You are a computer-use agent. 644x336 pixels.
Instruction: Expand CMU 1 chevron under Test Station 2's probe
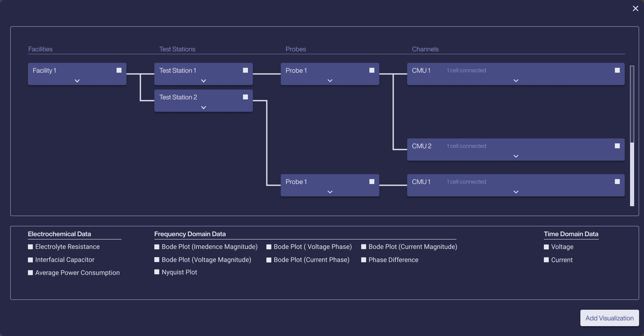(x=516, y=192)
